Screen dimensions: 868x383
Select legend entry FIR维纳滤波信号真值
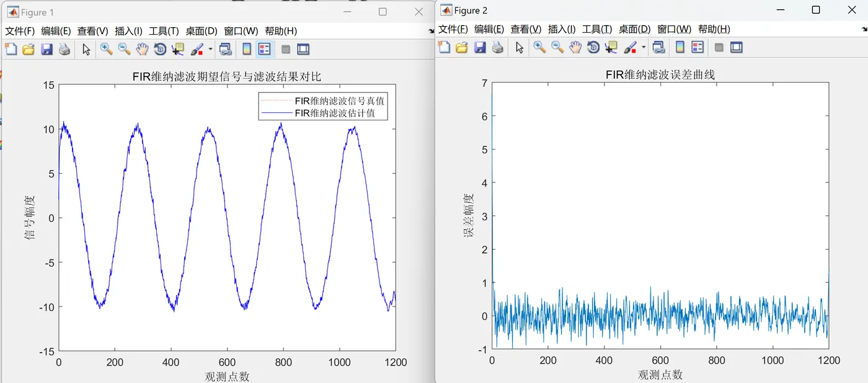pyautogui.click(x=340, y=101)
